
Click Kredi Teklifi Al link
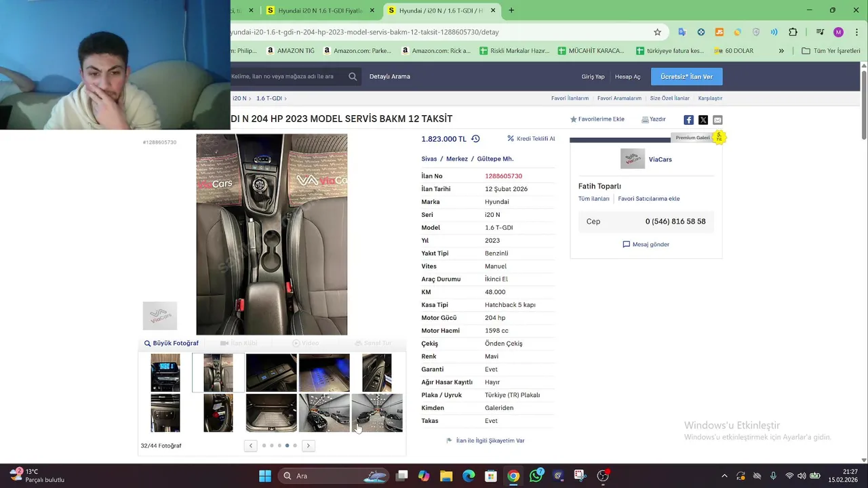(531, 138)
